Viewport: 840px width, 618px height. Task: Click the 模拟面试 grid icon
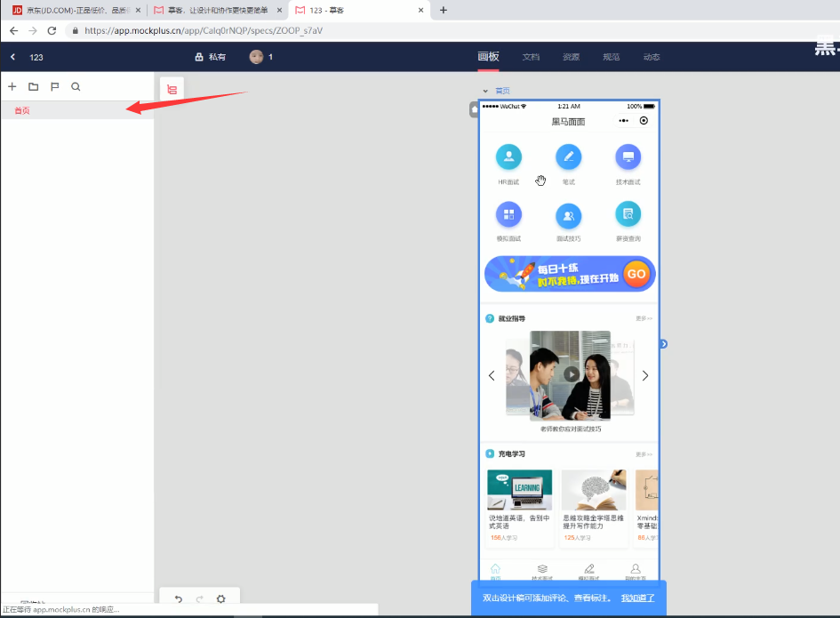pyautogui.click(x=509, y=214)
